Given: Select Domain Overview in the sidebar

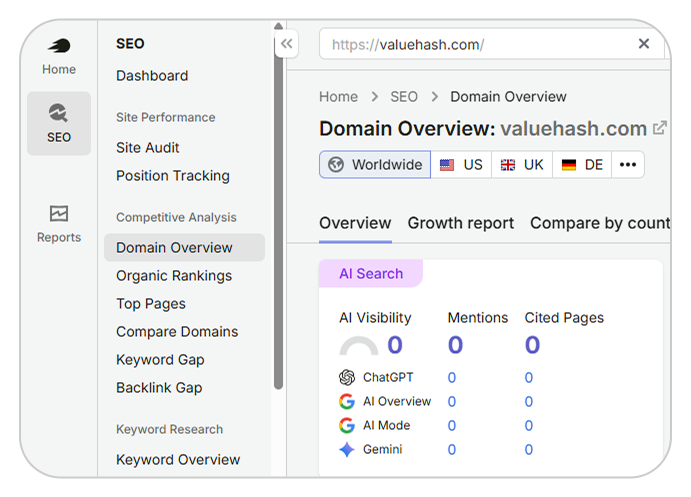Looking at the screenshot, I should (x=184, y=248).
